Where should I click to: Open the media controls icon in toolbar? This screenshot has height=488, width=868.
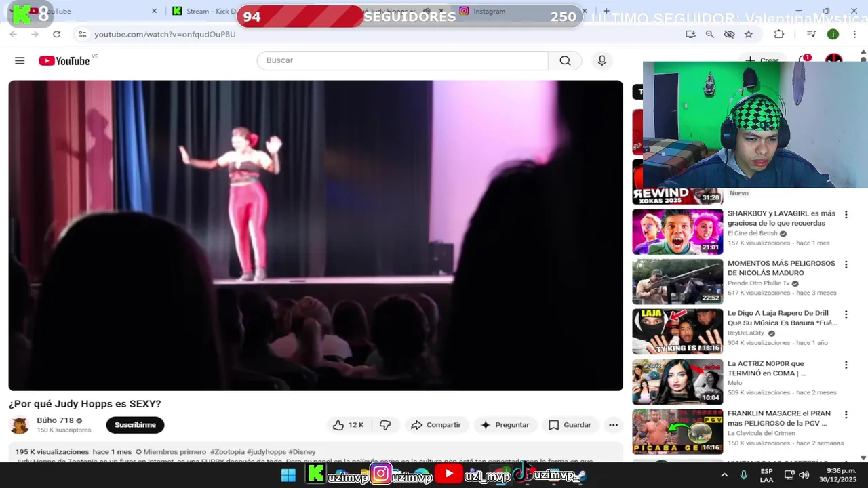pos(811,34)
